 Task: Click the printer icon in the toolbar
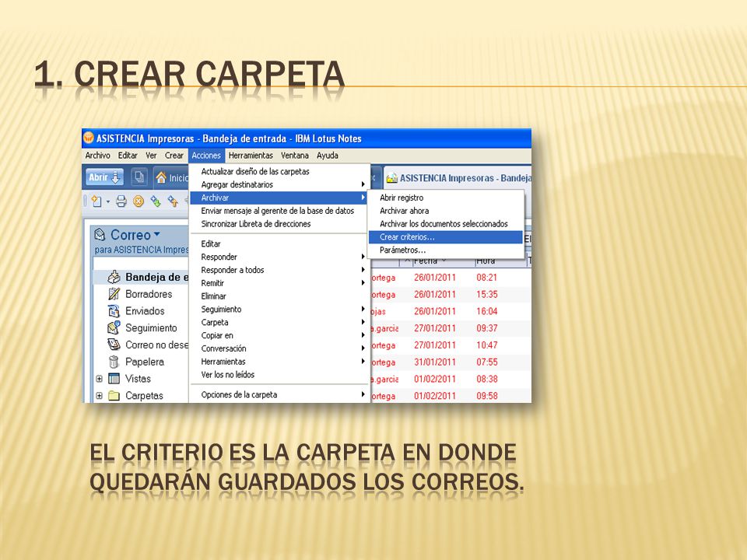[121, 201]
